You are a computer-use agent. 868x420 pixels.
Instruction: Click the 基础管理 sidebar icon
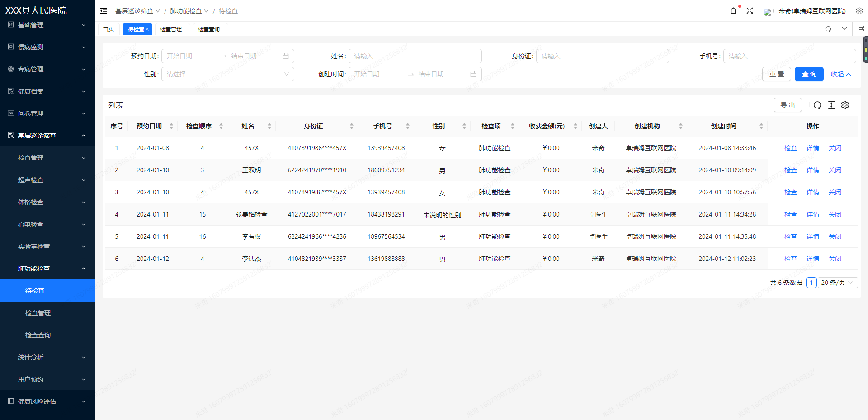tap(11, 24)
